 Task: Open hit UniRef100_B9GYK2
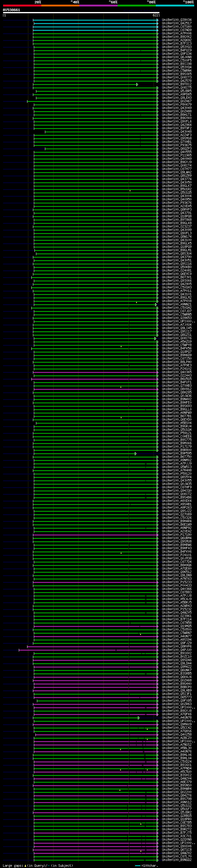click(177, 37)
